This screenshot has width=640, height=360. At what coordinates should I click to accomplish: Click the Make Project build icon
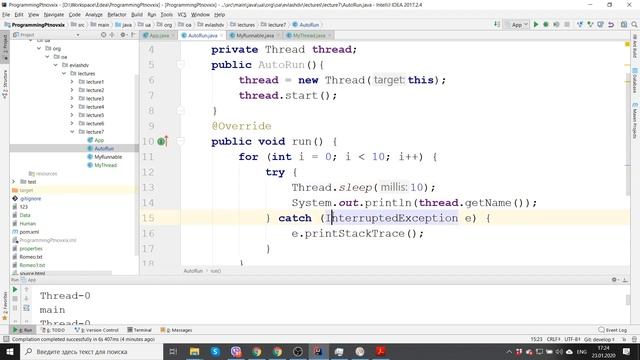click(x=497, y=24)
